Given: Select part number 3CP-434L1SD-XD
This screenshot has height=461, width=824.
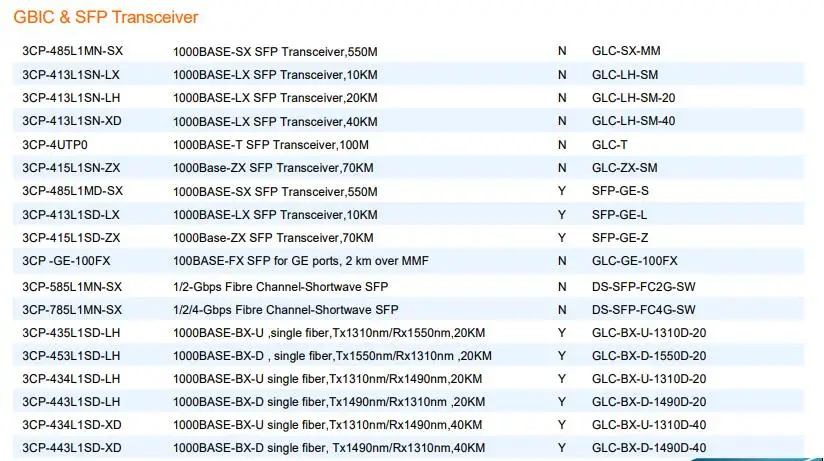Looking at the screenshot, I should pos(72,425).
